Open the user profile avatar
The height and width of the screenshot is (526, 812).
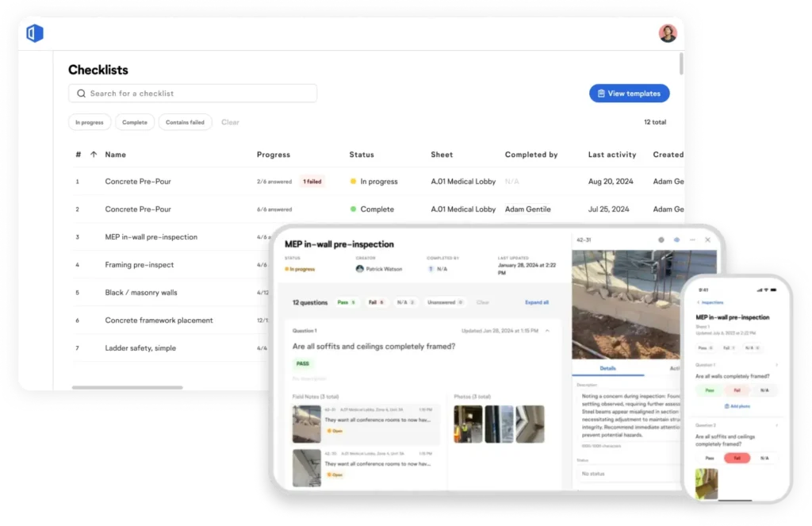click(x=668, y=33)
